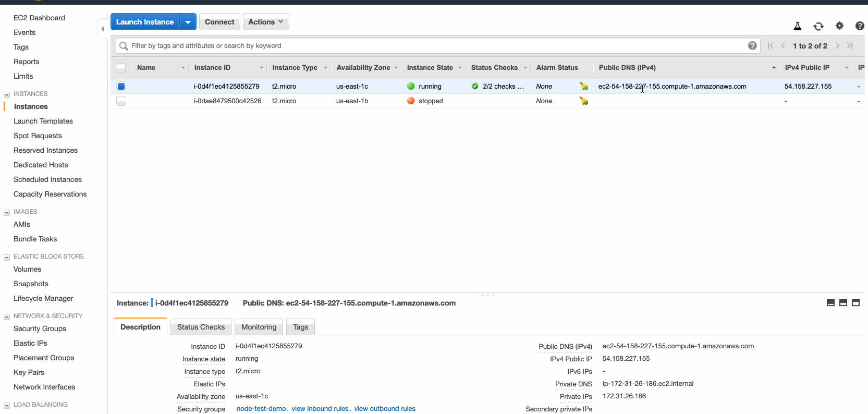Viewport: 868px width, 414px height.
Task: Click the magnifier search icon
Action: (124, 46)
